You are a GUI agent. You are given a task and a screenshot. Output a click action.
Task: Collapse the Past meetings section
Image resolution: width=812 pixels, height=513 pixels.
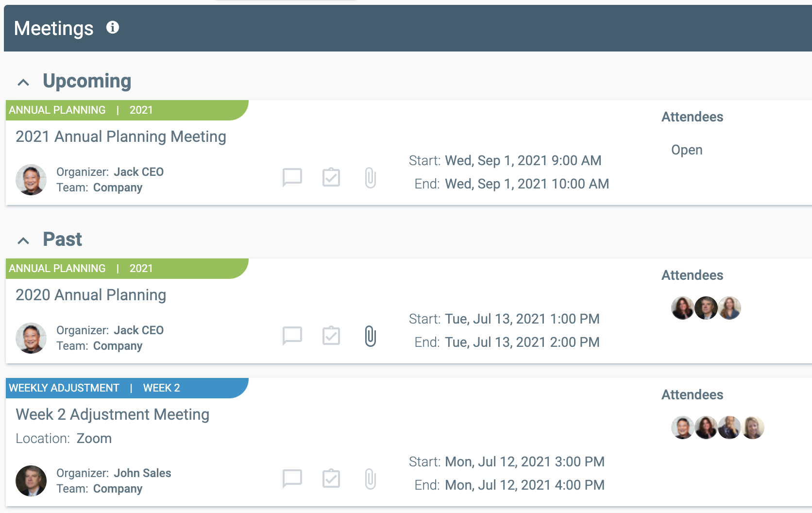click(23, 241)
